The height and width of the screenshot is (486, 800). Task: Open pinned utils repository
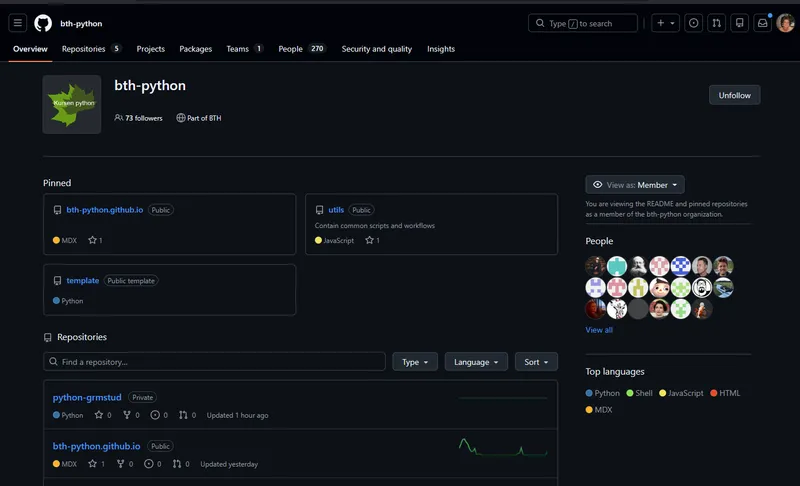(x=336, y=210)
